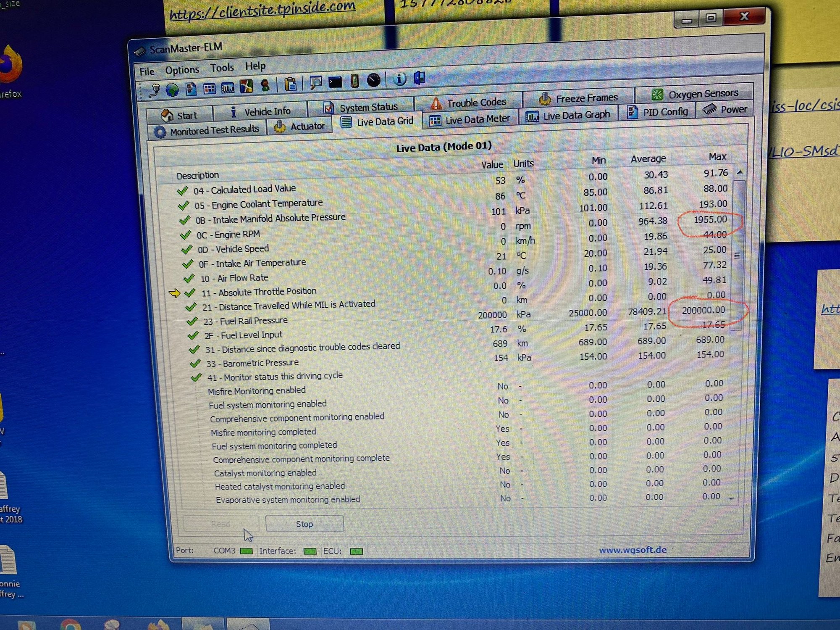
Task: Click the connect cable toolbar icon
Action: point(155,90)
